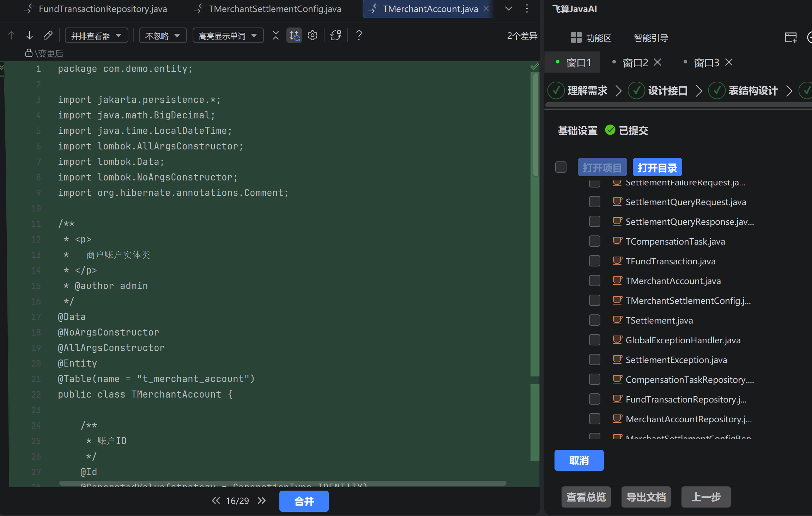Click the 上一步 button

point(706,497)
